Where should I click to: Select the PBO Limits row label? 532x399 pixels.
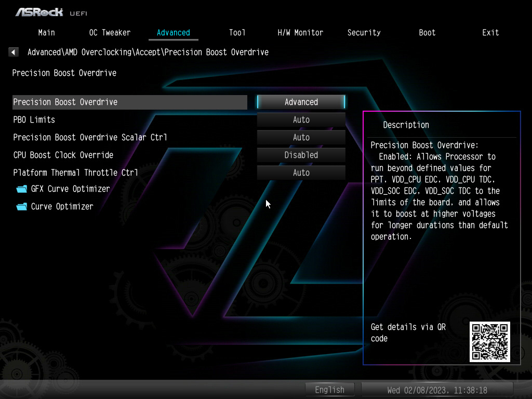coord(34,120)
